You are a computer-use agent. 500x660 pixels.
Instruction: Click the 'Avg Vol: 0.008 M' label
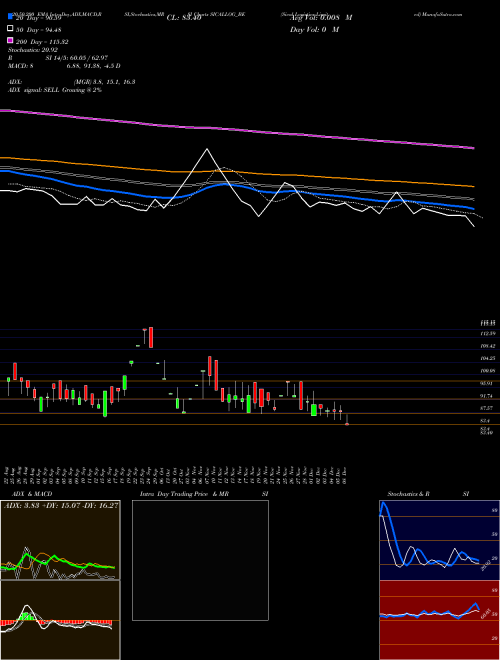tap(321, 18)
